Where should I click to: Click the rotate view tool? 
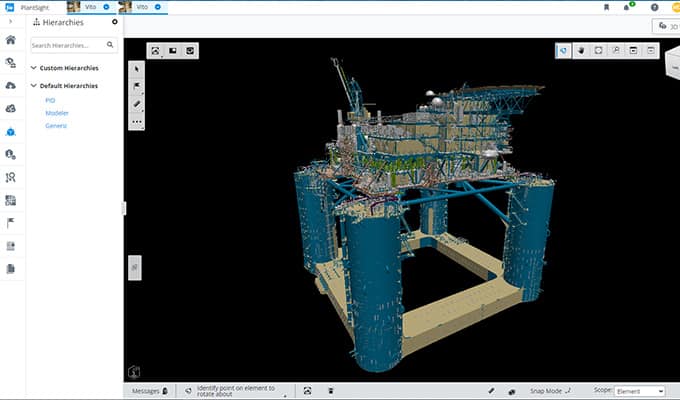coord(564,49)
